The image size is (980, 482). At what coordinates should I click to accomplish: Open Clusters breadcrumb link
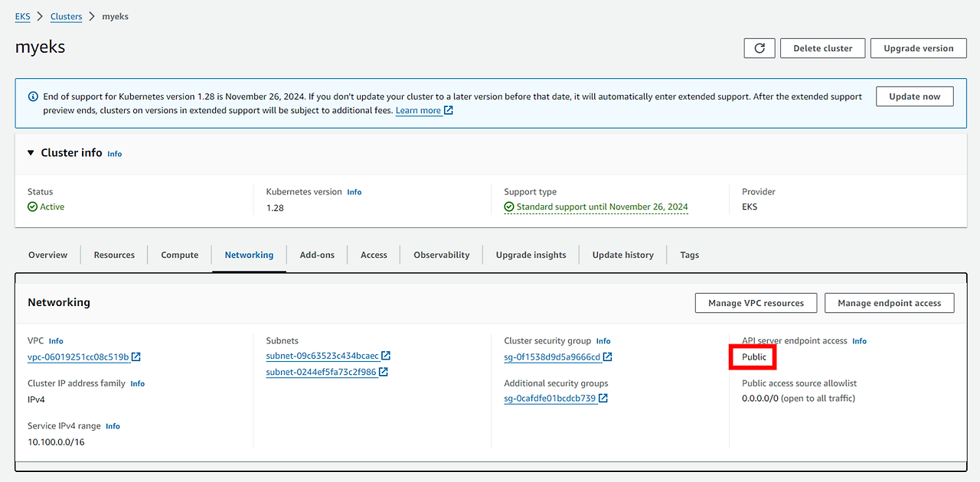[67, 16]
